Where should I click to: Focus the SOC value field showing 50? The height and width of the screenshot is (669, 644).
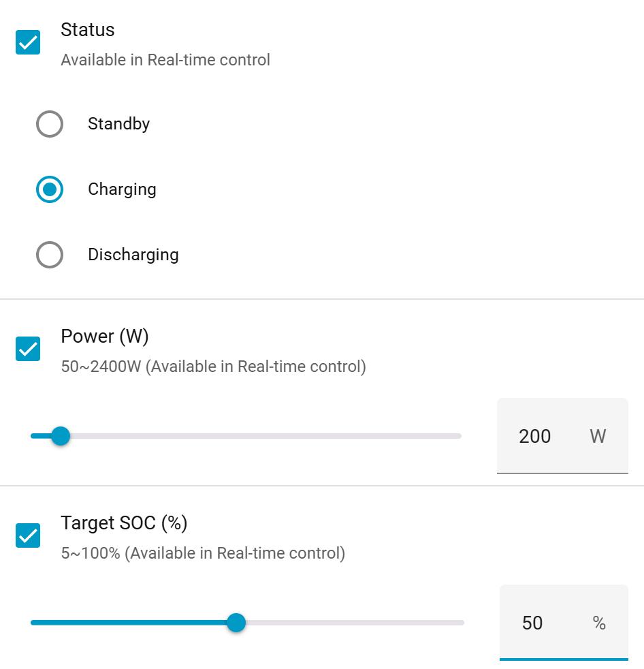[532, 623]
